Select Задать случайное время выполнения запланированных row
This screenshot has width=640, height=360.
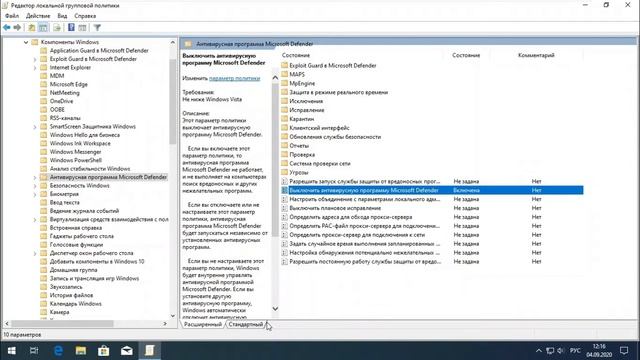click(432, 244)
